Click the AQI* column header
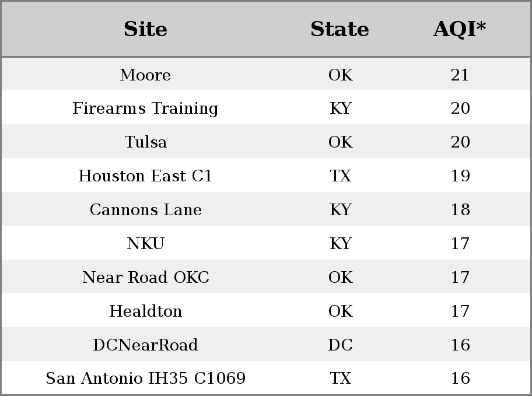532x396 pixels. [x=460, y=29]
